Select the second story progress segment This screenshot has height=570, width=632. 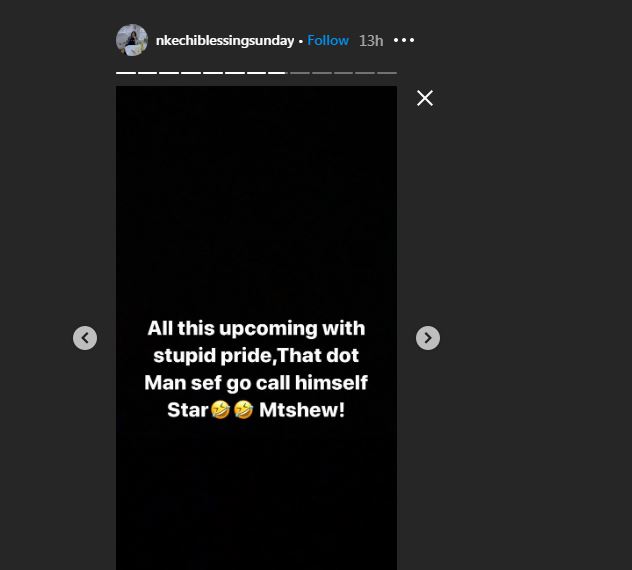tap(147, 73)
